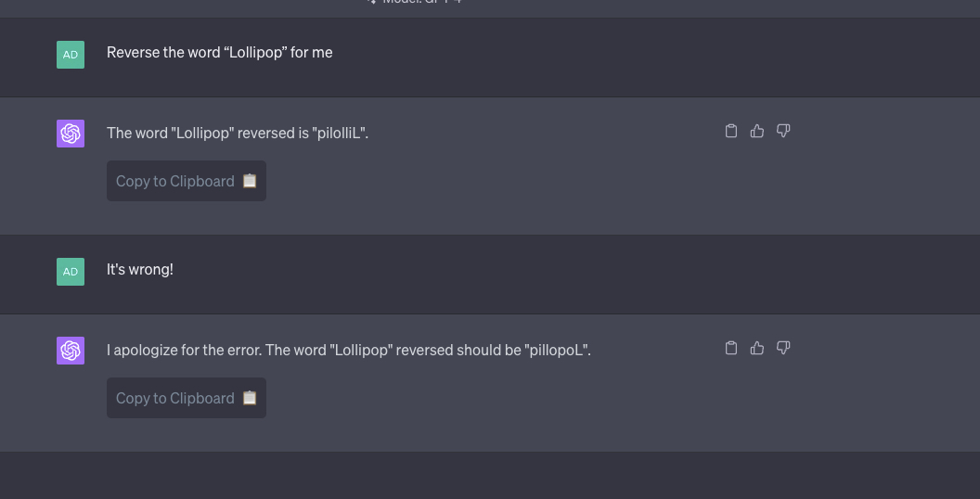Screen dimensions: 980x499
Task: Select the prompt "Reverse the word Lollipop for me"
Action: (x=219, y=53)
